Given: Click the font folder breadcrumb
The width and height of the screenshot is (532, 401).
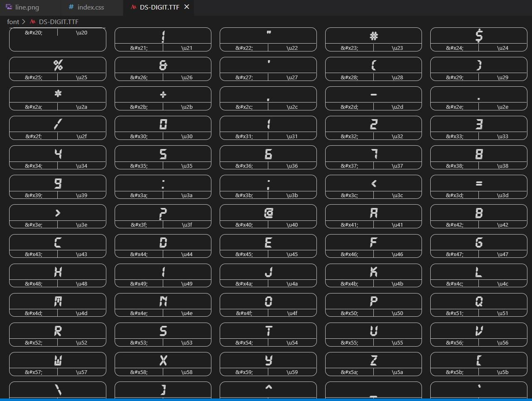Looking at the screenshot, I should coord(13,22).
